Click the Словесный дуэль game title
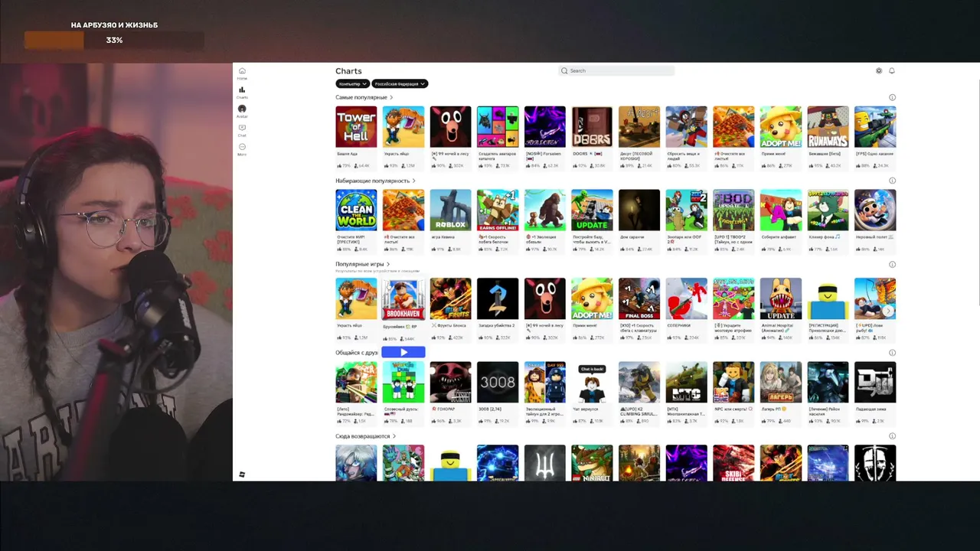 [403, 412]
